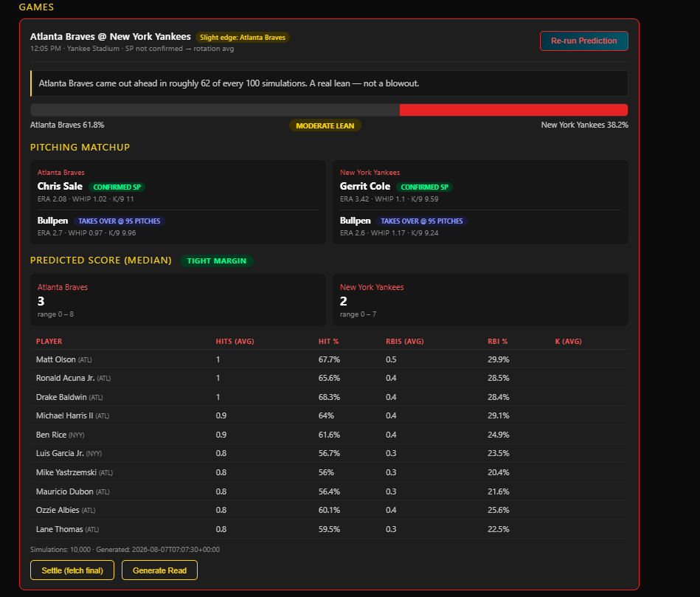Screen dimensions: 700x597
Task: Click Chris Sale CONFIRMED SP badge
Action: [x=117, y=187]
